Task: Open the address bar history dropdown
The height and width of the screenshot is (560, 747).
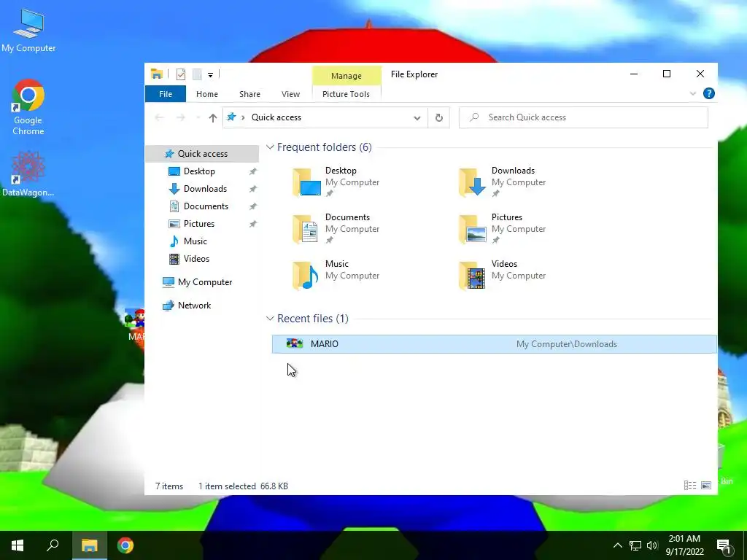Action: [417, 117]
